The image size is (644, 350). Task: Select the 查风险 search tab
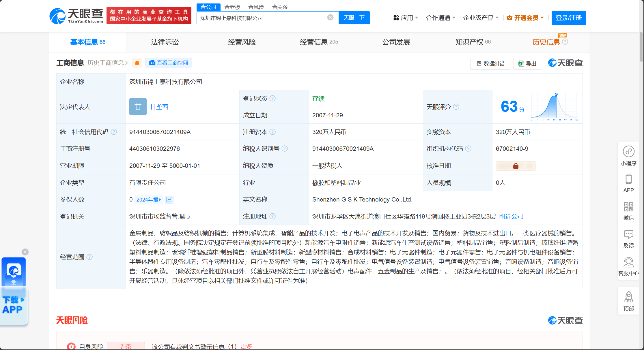(256, 7)
